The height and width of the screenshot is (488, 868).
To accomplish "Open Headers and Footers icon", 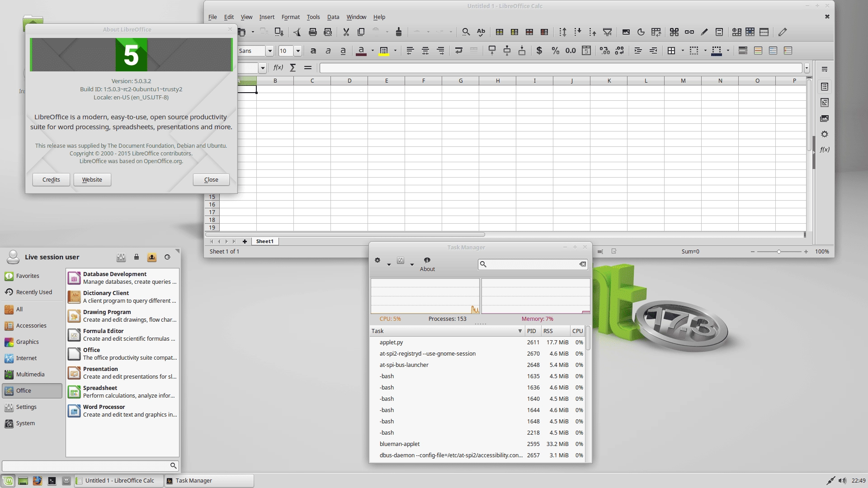I will click(719, 32).
